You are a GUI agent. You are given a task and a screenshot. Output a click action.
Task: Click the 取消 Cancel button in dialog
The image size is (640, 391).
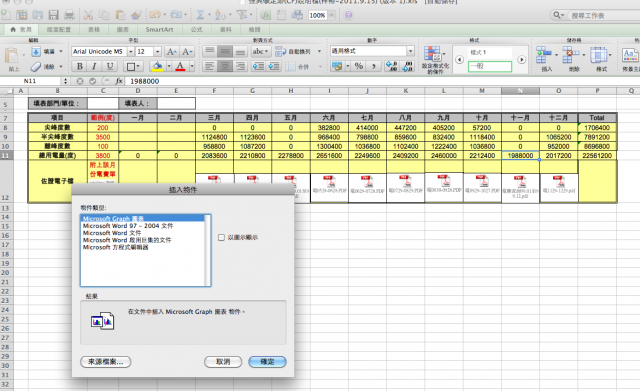click(223, 362)
